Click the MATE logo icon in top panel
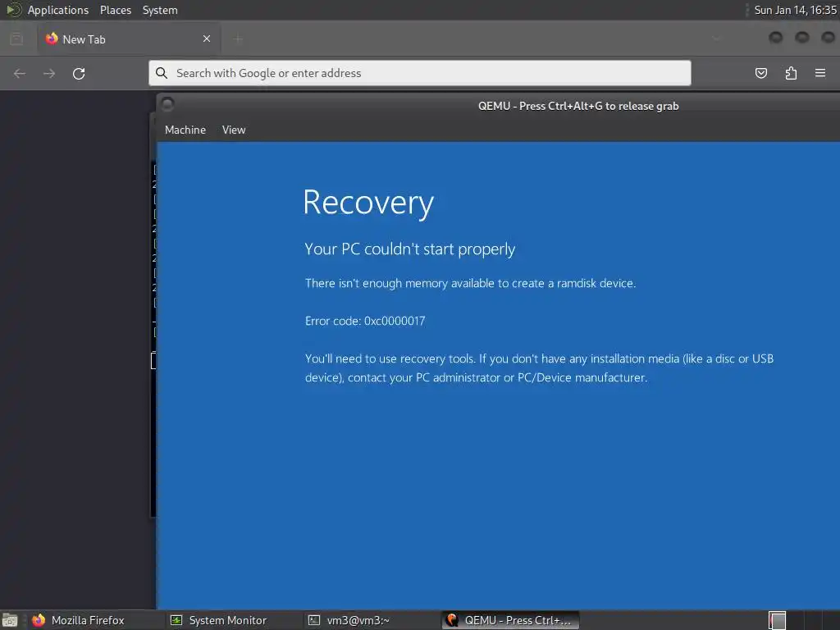Image resolution: width=840 pixels, height=630 pixels. click(13, 10)
